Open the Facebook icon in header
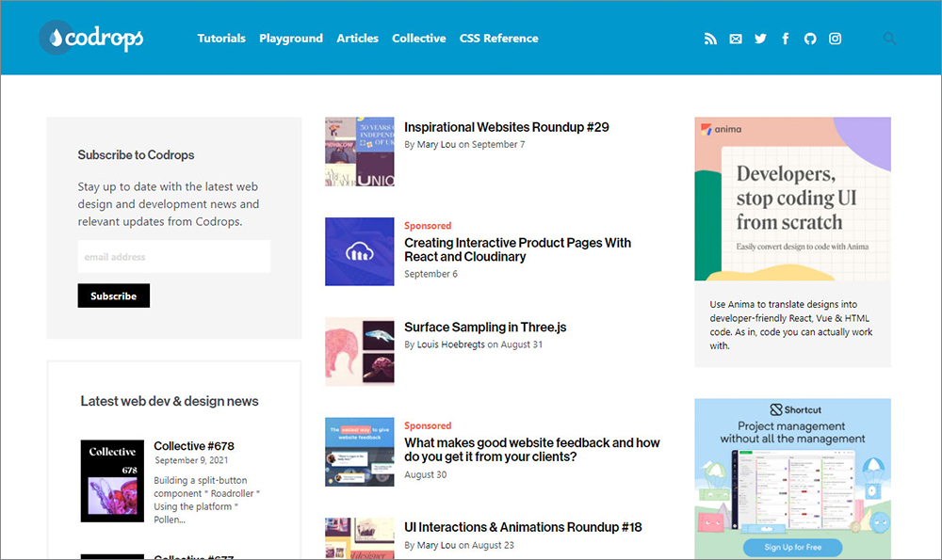 [x=786, y=39]
